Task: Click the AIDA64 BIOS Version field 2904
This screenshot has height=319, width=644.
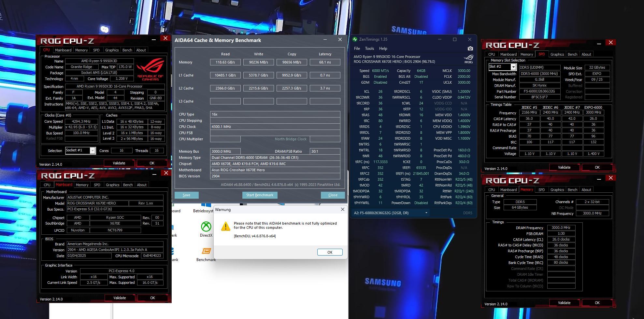Action: click(x=275, y=176)
